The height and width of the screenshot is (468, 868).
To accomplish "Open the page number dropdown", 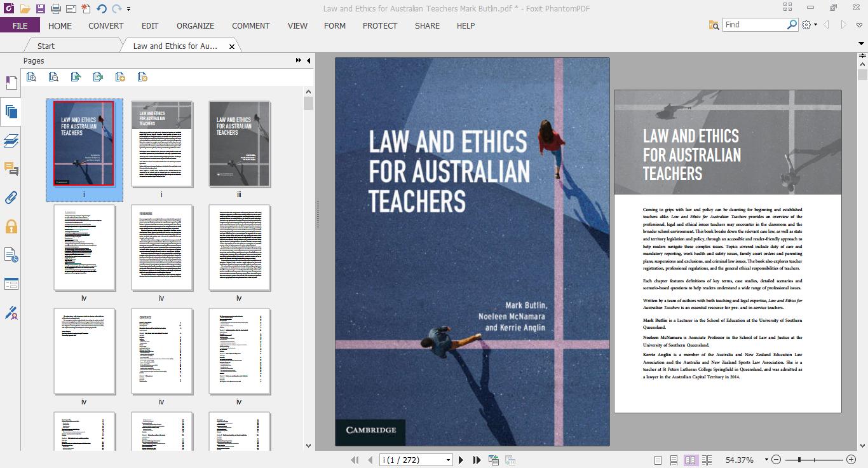I will click(x=448, y=460).
